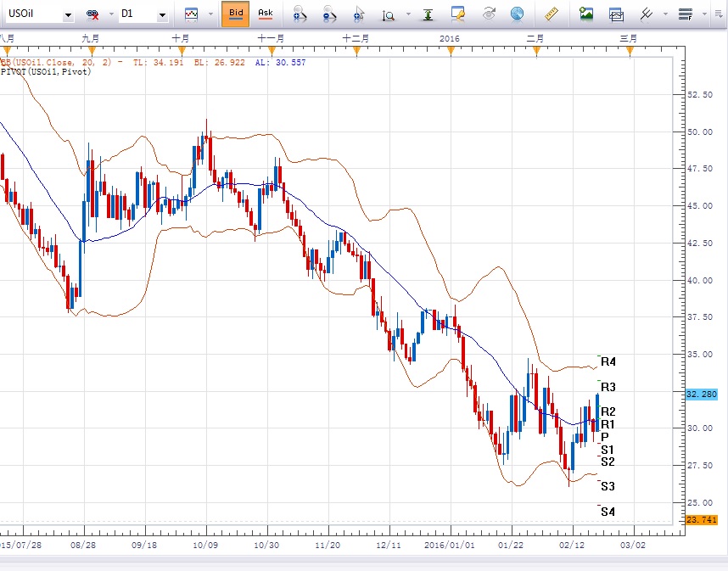Click the edit chart properties icon
The width and height of the screenshot is (728, 571).
pyautogui.click(x=458, y=14)
